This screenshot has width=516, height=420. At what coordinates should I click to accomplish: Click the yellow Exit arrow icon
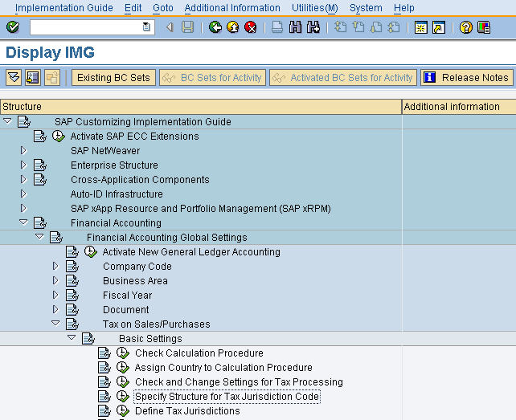[233, 27]
